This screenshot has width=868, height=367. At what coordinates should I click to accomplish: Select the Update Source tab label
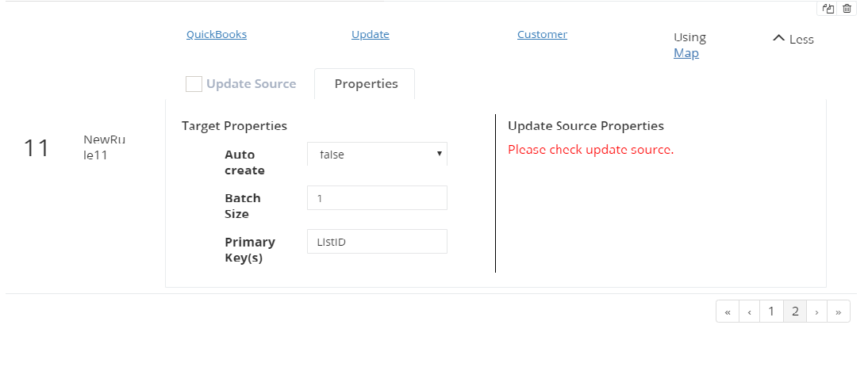[x=251, y=84]
